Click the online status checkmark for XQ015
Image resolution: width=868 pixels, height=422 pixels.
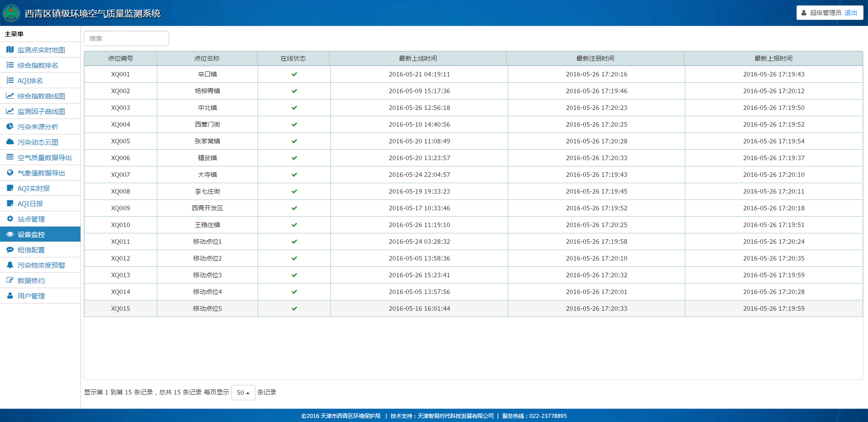[294, 308]
